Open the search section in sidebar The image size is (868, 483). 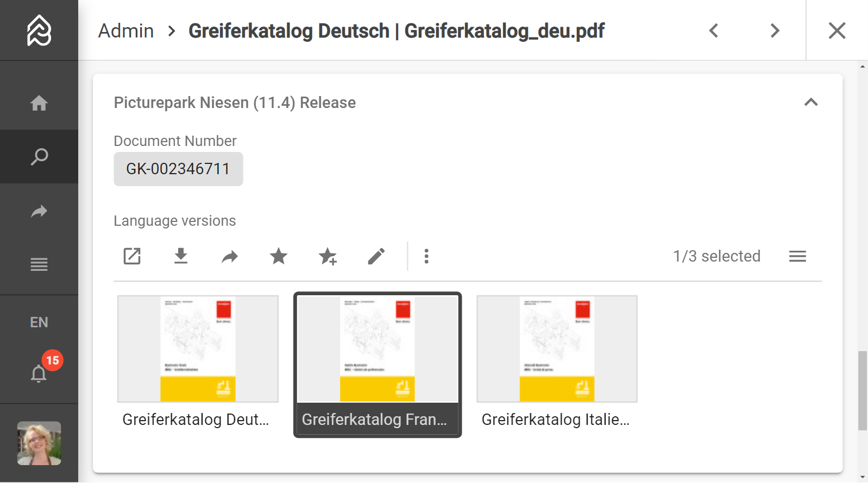click(39, 157)
